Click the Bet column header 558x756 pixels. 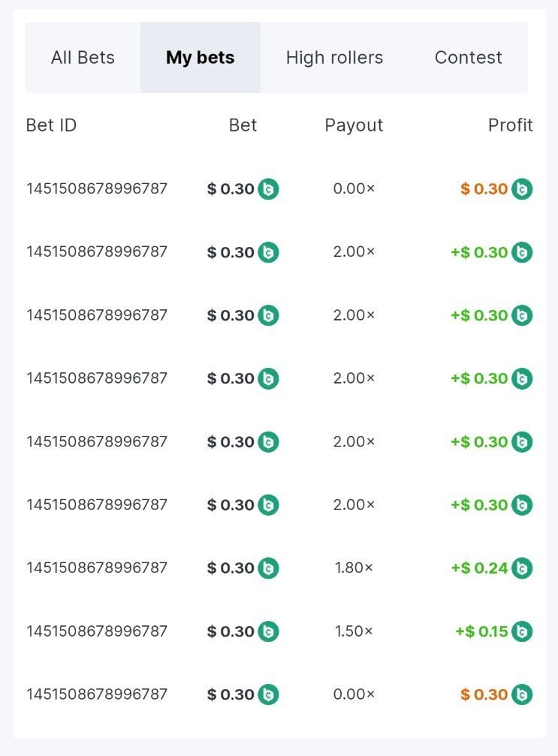243,125
